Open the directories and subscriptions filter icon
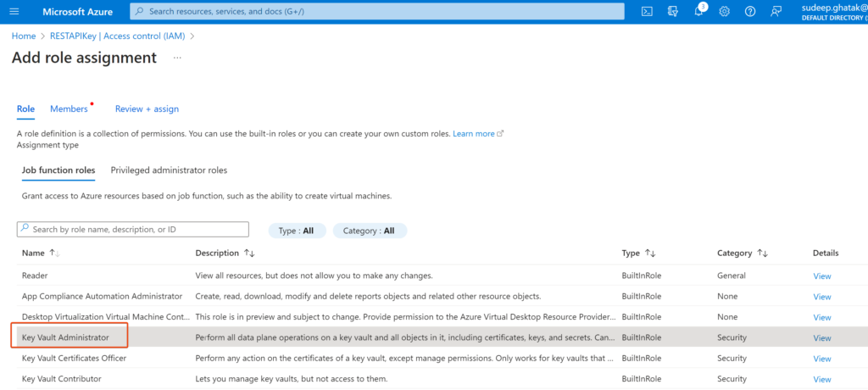This screenshot has width=868, height=390. point(672,12)
